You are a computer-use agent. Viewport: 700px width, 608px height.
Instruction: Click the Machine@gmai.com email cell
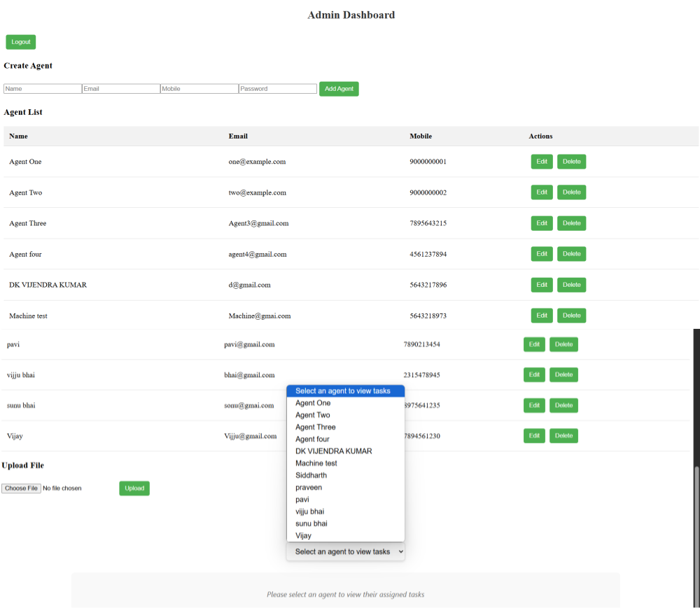[260, 316]
